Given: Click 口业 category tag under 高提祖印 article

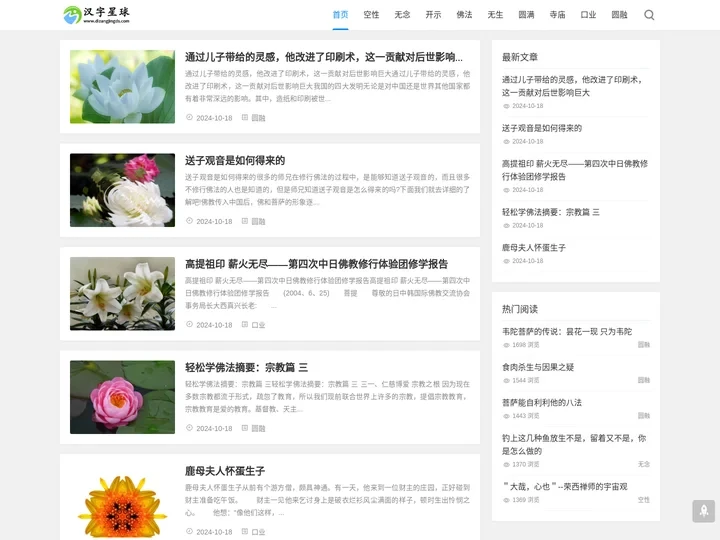Looking at the screenshot, I should pos(258,325).
